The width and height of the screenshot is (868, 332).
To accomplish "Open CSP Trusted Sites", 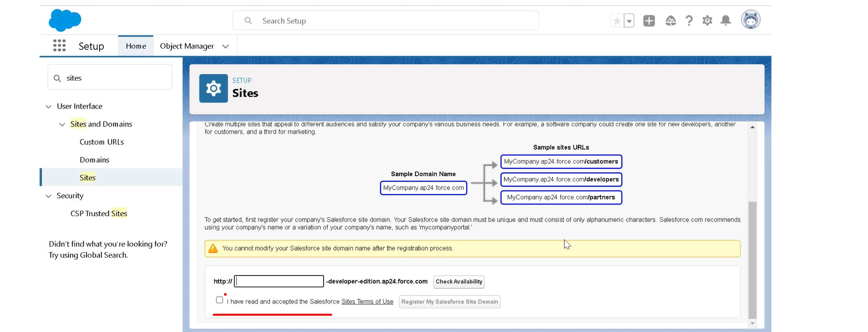I will [x=99, y=213].
